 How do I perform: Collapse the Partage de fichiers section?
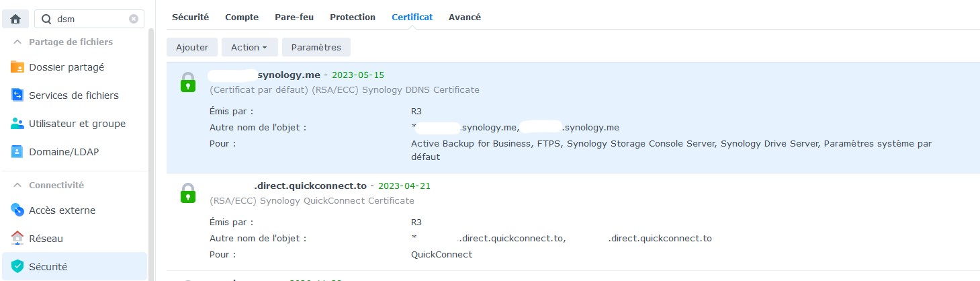[x=17, y=42]
